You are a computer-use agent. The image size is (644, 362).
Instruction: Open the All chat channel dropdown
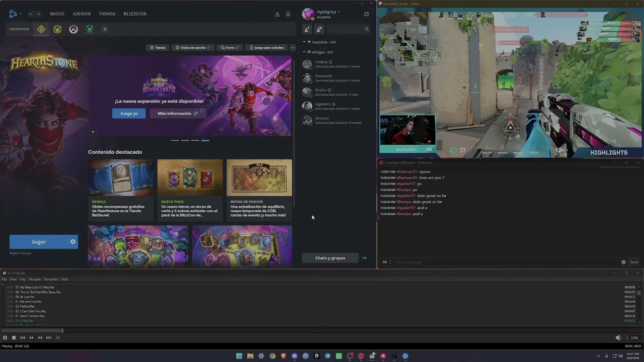386,262
